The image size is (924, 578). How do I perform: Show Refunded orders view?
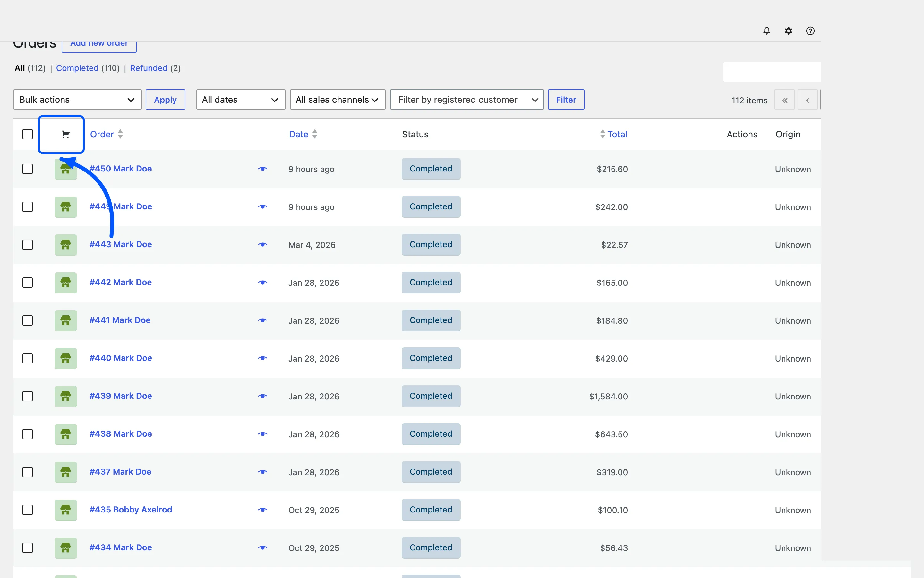pyautogui.click(x=149, y=68)
